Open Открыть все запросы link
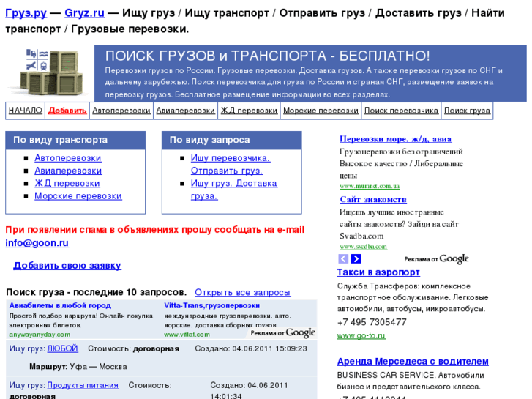 [x=243, y=292]
